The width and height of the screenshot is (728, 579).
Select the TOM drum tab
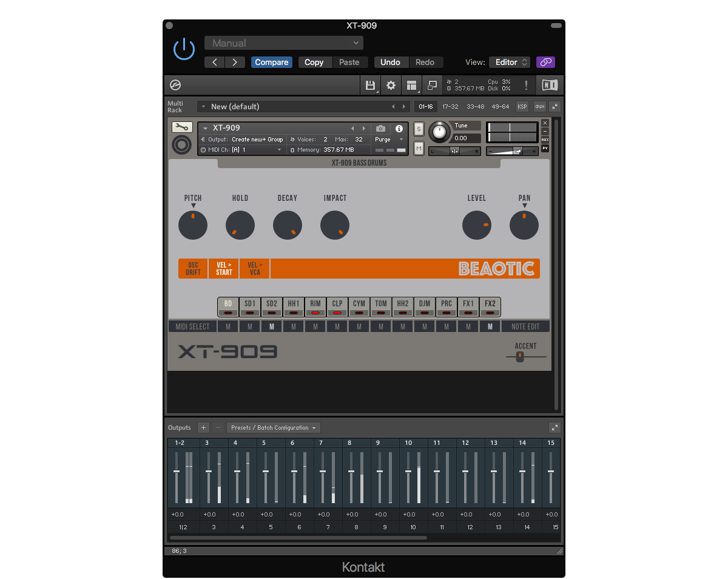pos(380,306)
